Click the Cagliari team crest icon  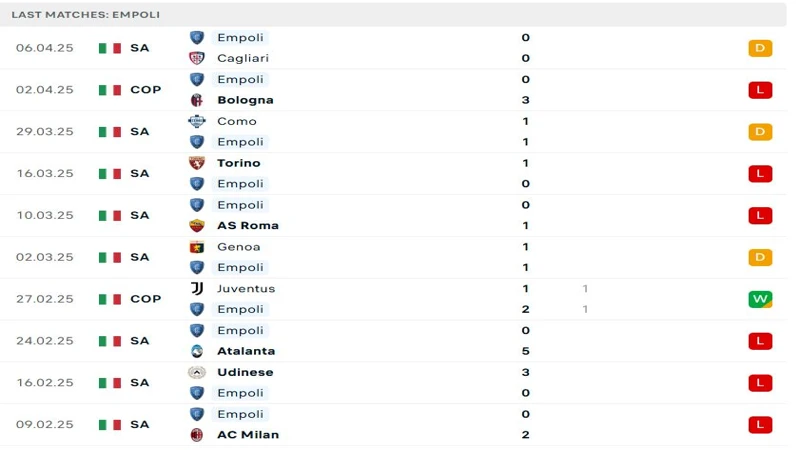(x=196, y=58)
